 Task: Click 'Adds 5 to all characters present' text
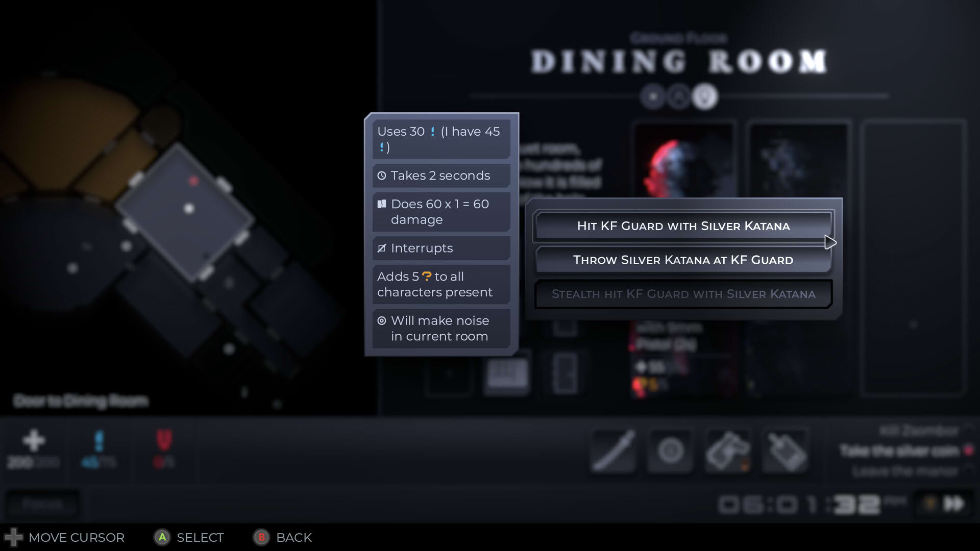[435, 284]
